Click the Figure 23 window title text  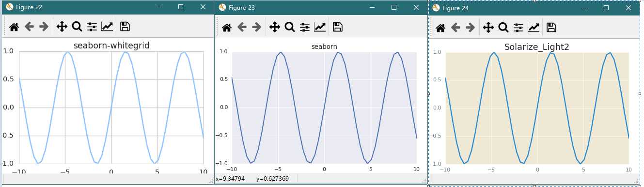point(242,7)
